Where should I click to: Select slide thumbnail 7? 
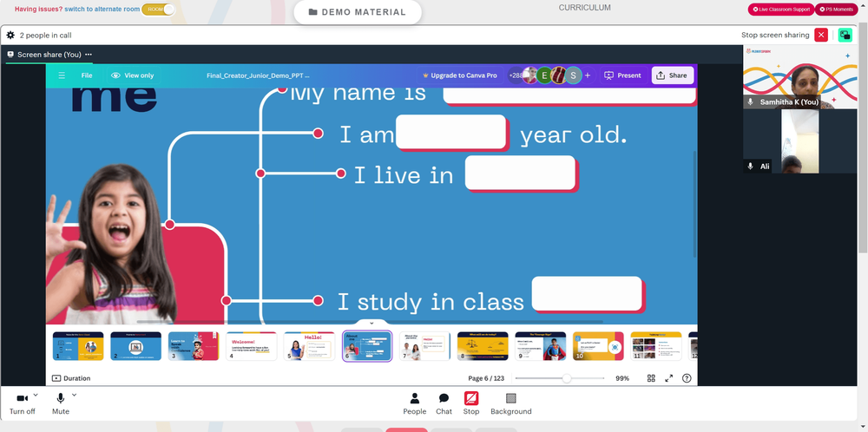(x=424, y=346)
